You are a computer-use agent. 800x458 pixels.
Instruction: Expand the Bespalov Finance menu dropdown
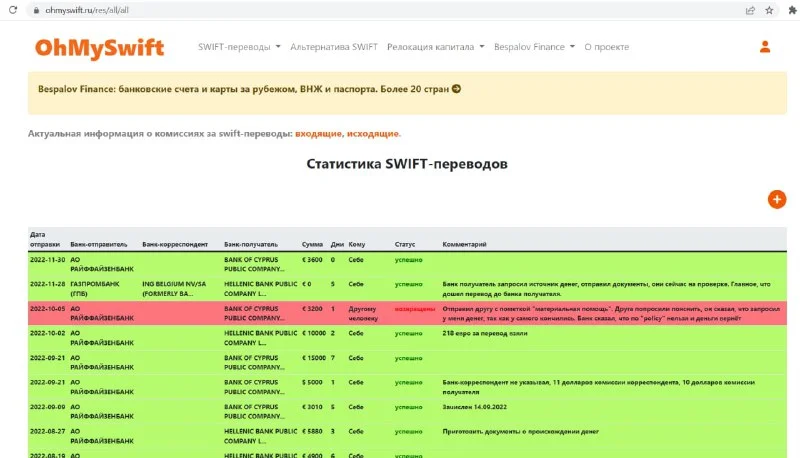coord(535,47)
